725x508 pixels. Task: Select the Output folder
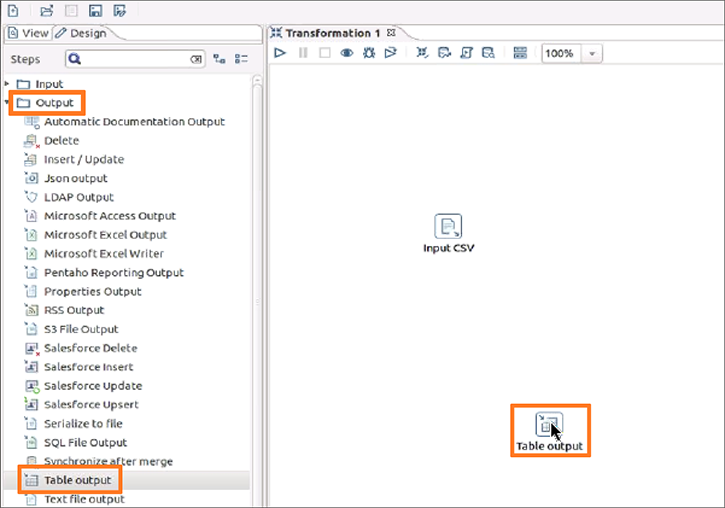click(45, 103)
